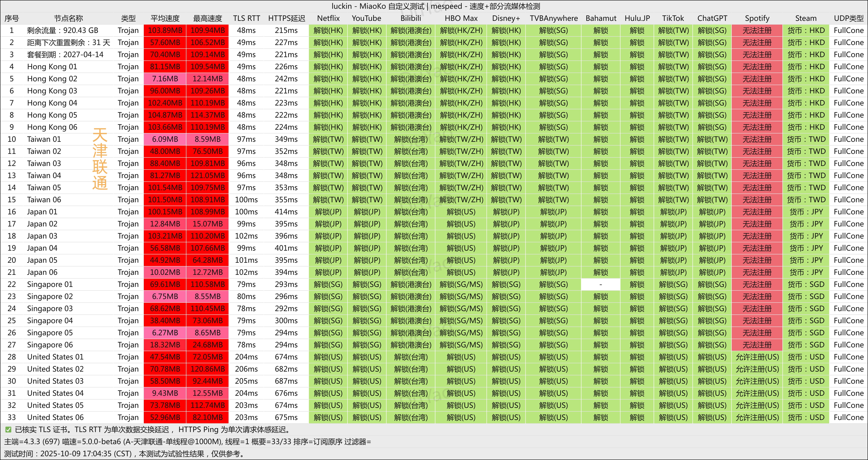Click the orange 天津联通 vertical watermark text
Image resolution: width=868 pixels, height=460 pixels.
point(100,159)
